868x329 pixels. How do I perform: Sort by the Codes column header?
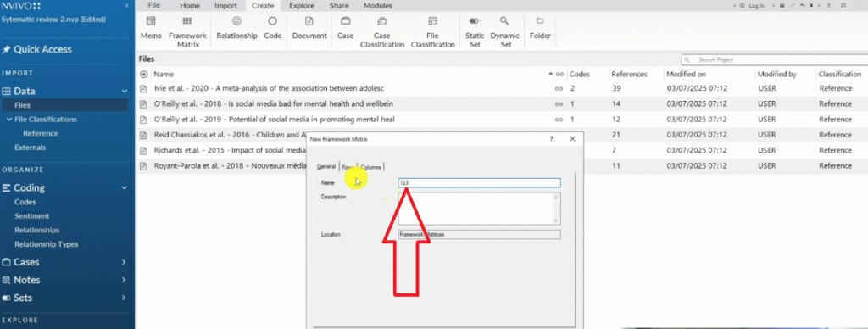coord(580,75)
